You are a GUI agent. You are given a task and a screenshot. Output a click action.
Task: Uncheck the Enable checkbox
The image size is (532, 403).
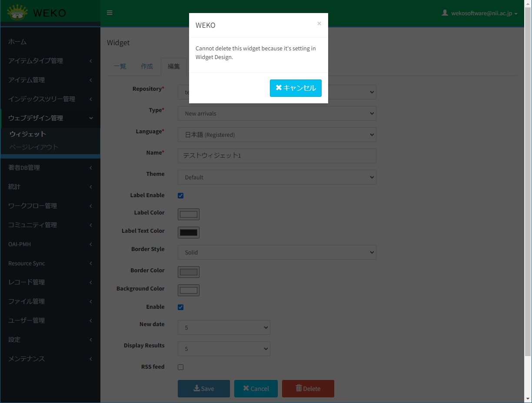point(181,307)
